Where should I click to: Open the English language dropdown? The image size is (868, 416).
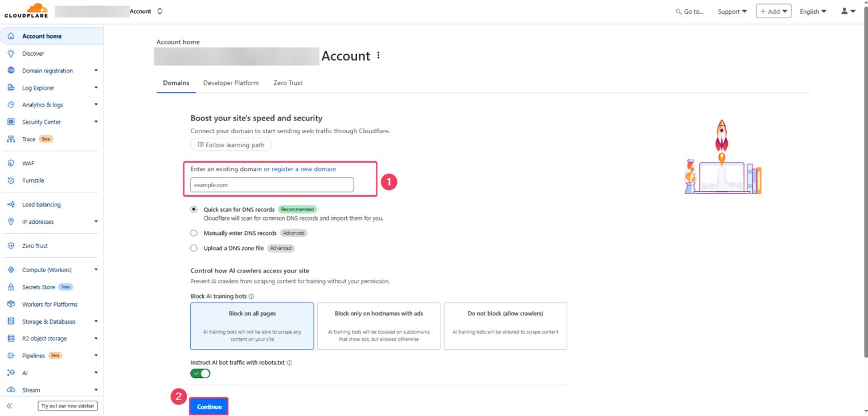click(813, 11)
